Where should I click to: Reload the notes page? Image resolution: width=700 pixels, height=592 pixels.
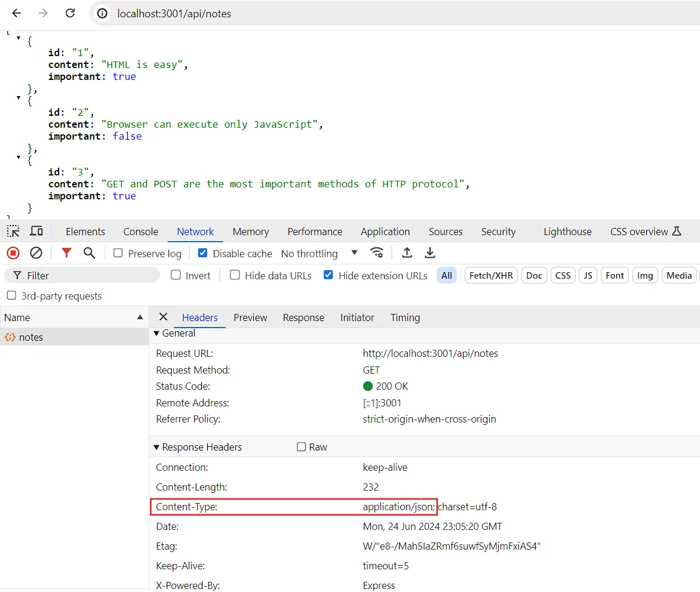click(x=70, y=13)
